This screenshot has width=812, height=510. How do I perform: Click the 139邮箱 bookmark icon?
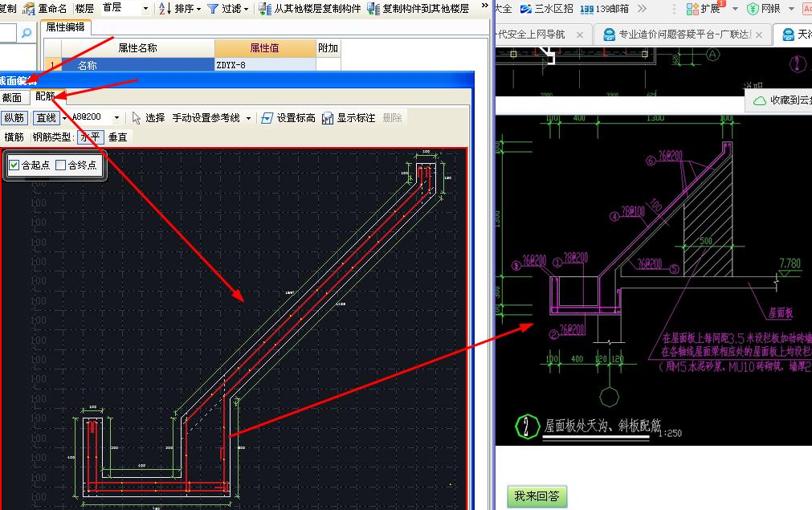coord(587,9)
